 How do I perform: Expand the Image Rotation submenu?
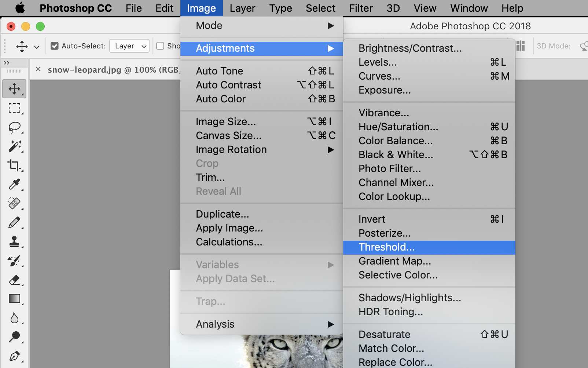point(262,150)
